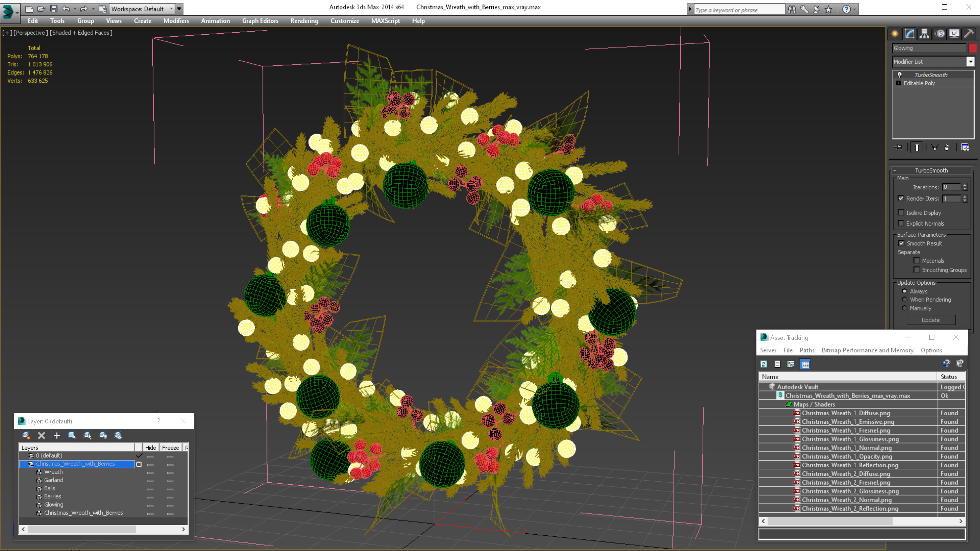Click the Update button in TurboSmooth
Viewport: 980px width, 551px height.
tap(931, 320)
